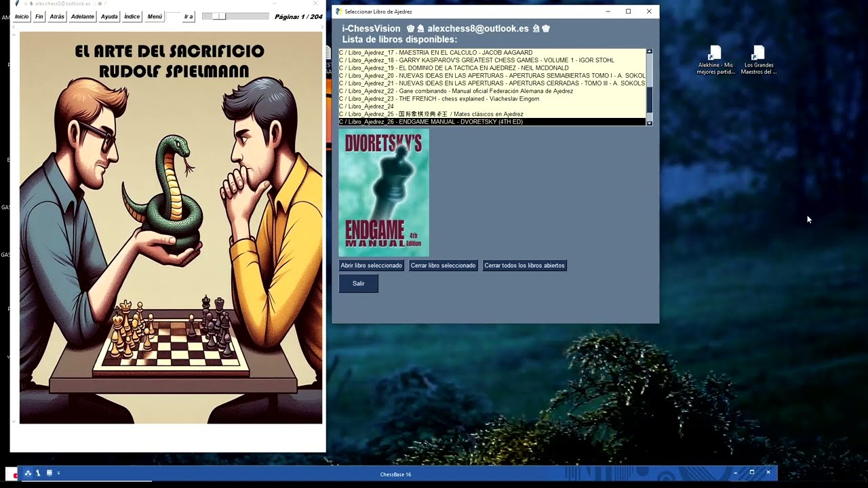This screenshot has width=868, height=488.
Task: Click the 'Alekhine - Mis mejores partid...' desktop file
Action: click(715, 60)
